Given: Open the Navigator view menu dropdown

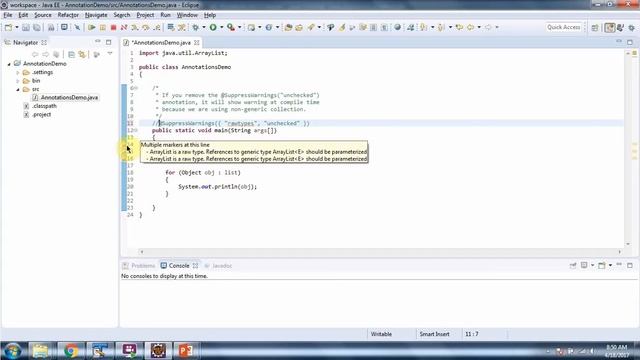Looking at the screenshot, I should (110, 54).
